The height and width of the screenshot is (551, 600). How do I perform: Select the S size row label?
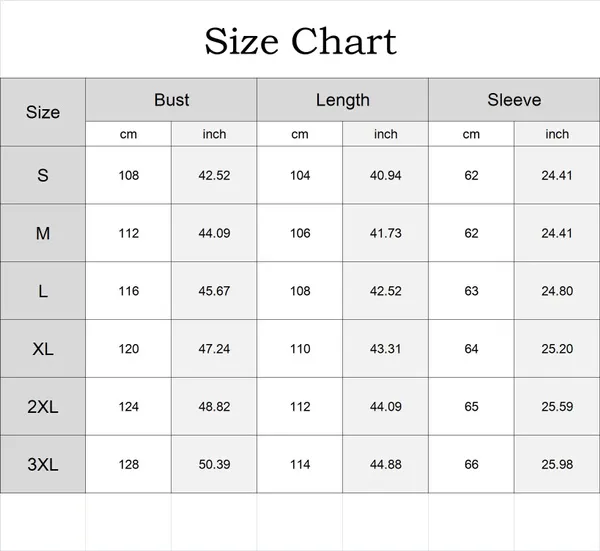coord(43,175)
